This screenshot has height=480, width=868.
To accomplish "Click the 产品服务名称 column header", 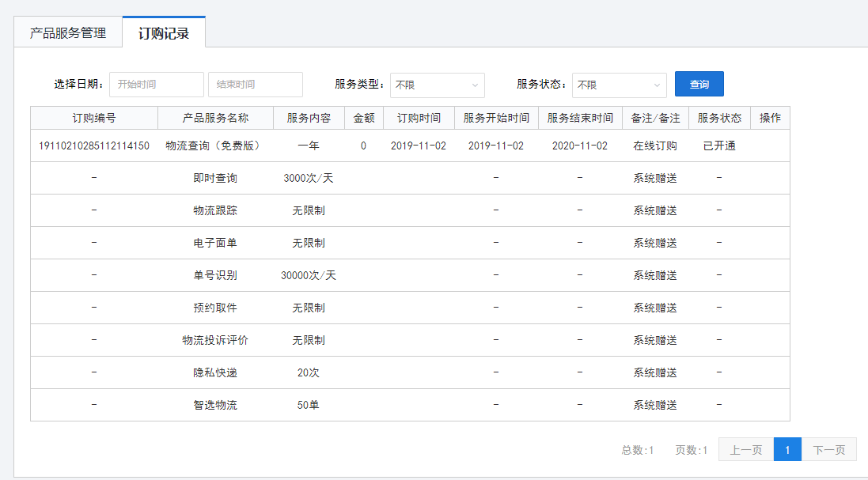I will click(x=215, y=118).
